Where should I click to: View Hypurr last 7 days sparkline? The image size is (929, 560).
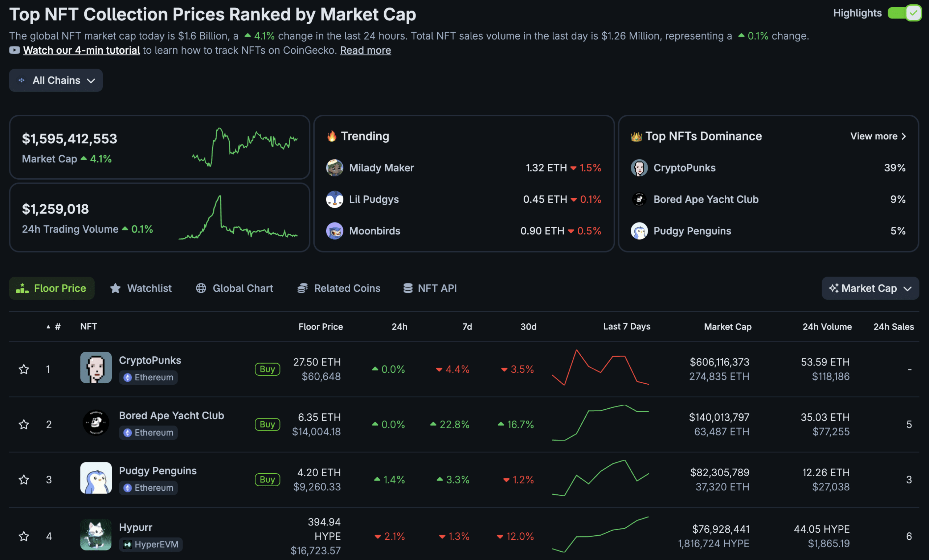click(x=601, y=535)
